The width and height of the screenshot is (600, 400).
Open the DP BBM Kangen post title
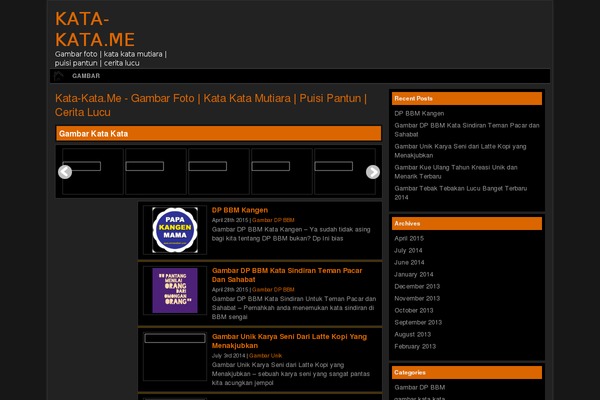240,210
